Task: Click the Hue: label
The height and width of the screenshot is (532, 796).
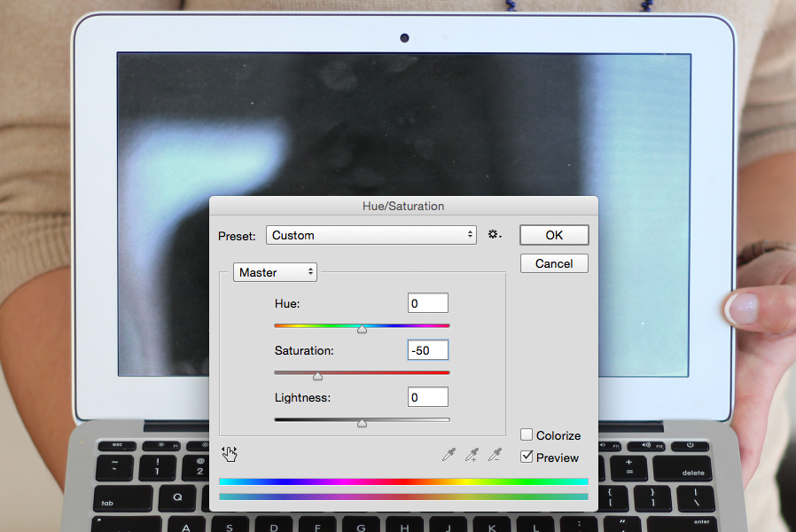Action: [x=287, y=303]
